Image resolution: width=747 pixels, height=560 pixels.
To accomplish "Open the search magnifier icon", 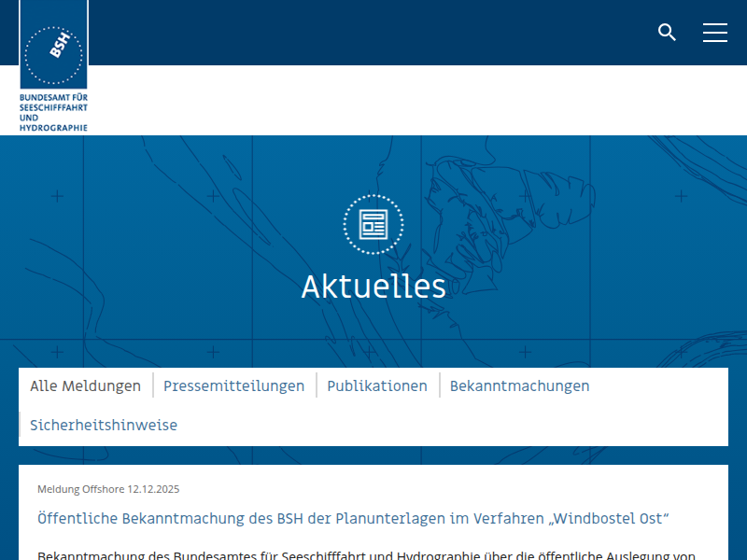I will pyautogui.click(x=667, y=33).
